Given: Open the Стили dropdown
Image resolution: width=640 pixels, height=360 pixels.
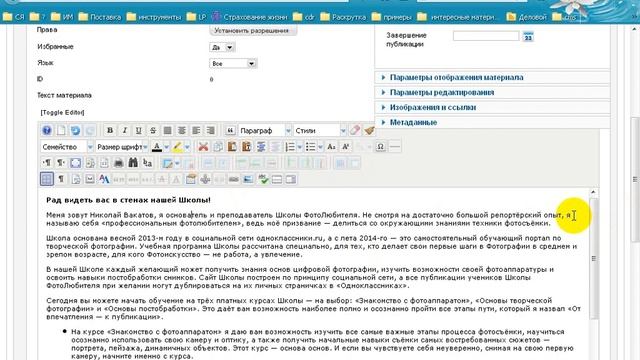Looking at the screenshot, I should pyautogui.click(x=320, y=131).
